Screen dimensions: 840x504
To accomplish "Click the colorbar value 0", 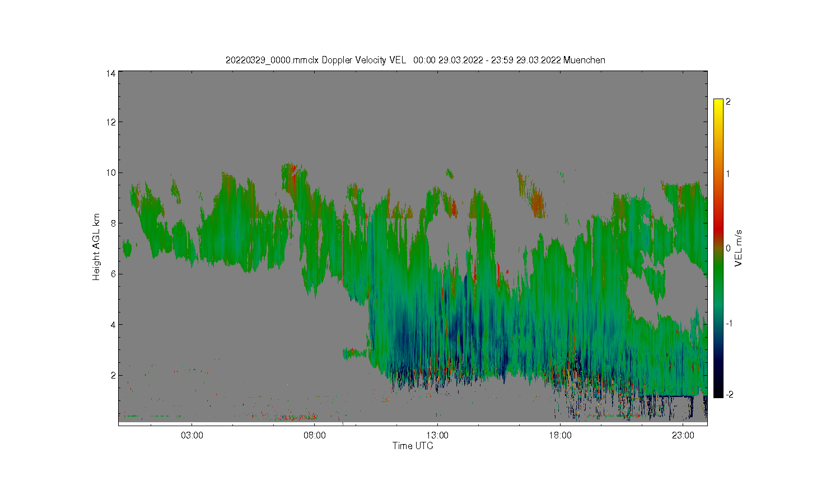I will (728, 248).
